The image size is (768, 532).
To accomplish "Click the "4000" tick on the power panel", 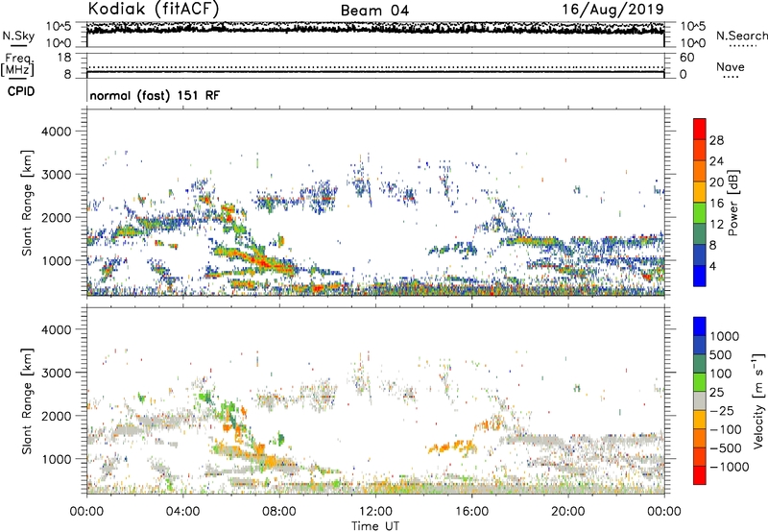I will (x=56, y=132).
